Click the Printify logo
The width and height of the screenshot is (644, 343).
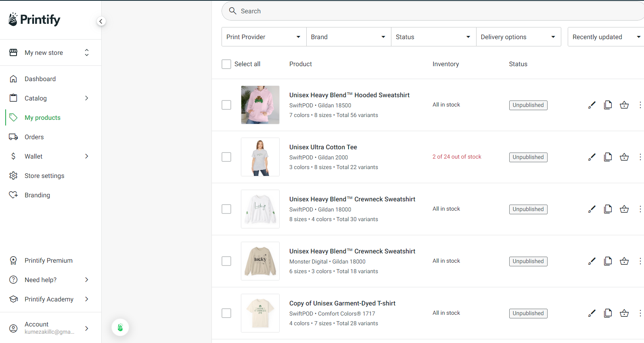(35, 19)
